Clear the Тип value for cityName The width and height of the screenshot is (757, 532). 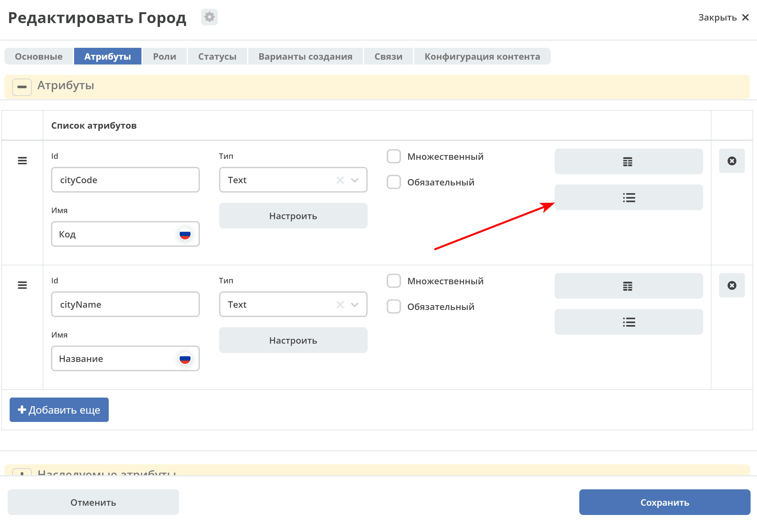pos(340,305)
